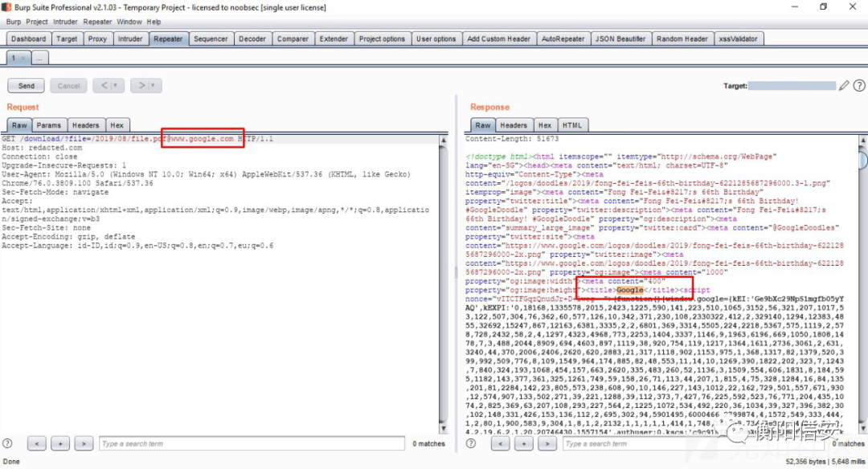
Task: Add new Repeater tab via ellipsis
Action: pyautogui.click(x=39, y=58)
